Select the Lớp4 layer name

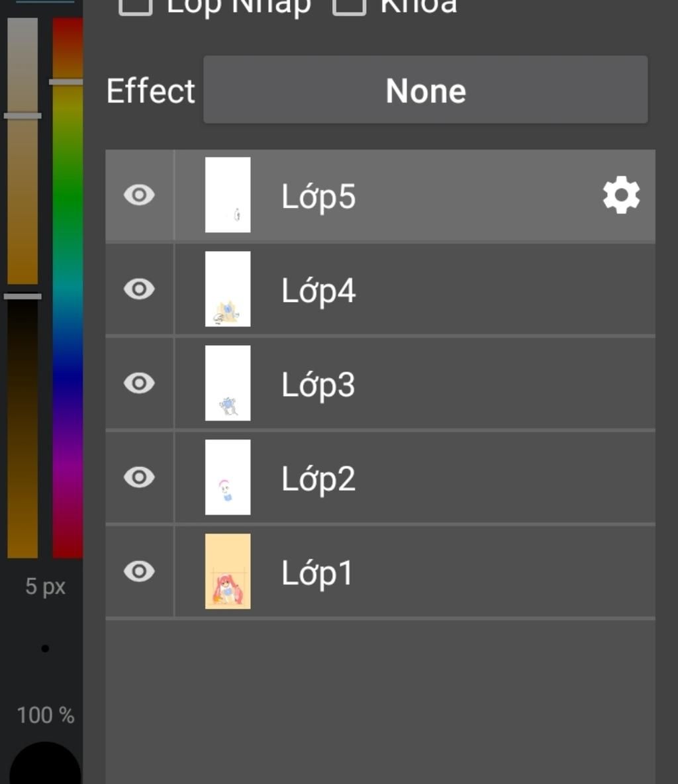pos(318,291)
